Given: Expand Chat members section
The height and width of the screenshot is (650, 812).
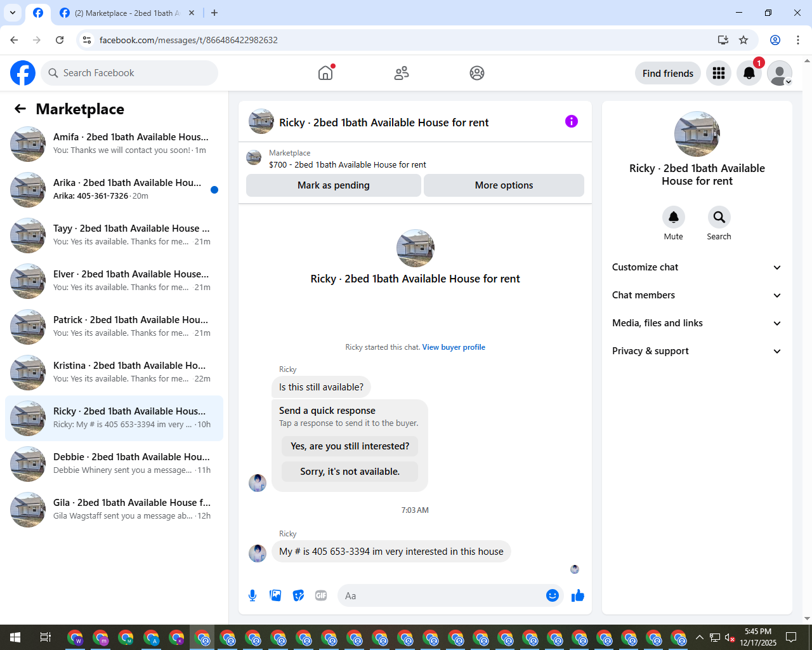Looking at the screenshot, I should point(697,295).
